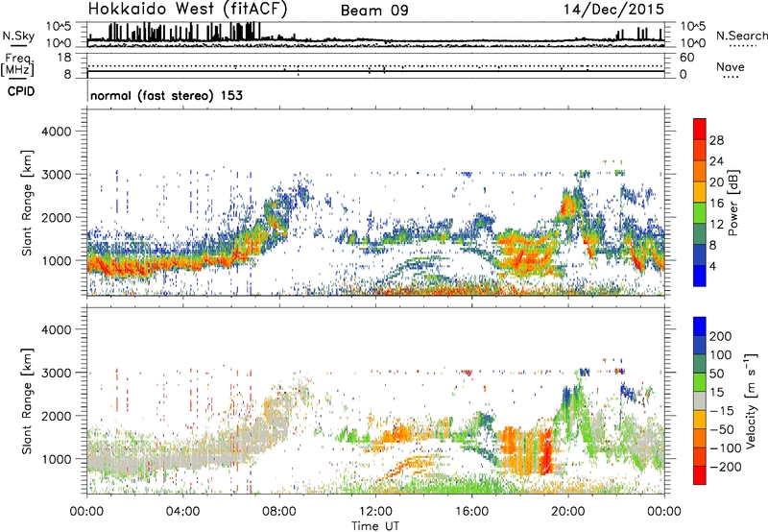
Task: Click the '28' Power colorbar label
Action: pos(716,140)
